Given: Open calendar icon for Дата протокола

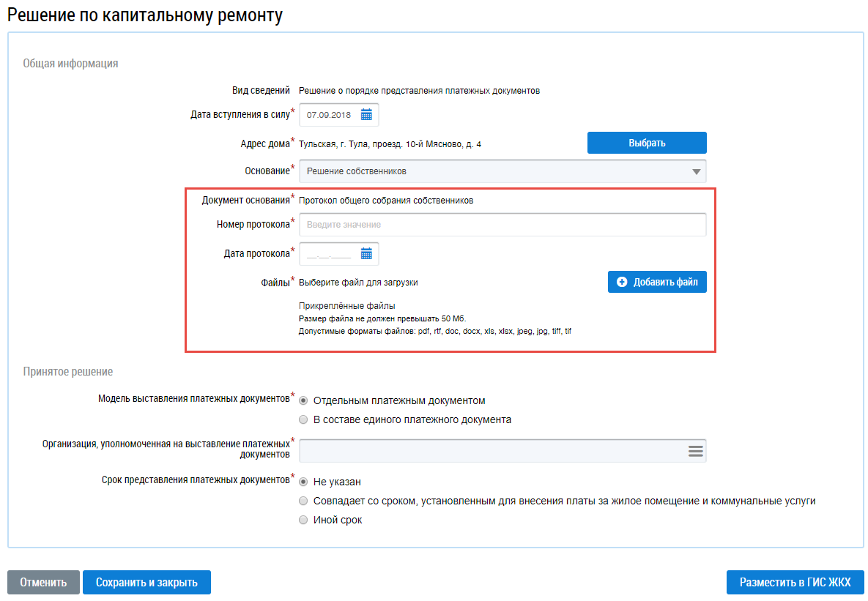Looking at the screenshot, I should (x=367, y=254).
